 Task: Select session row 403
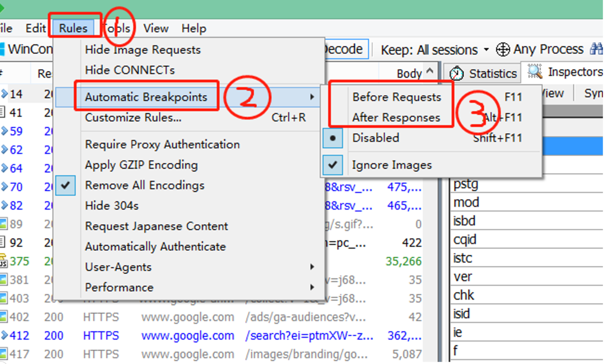[26, 298]
